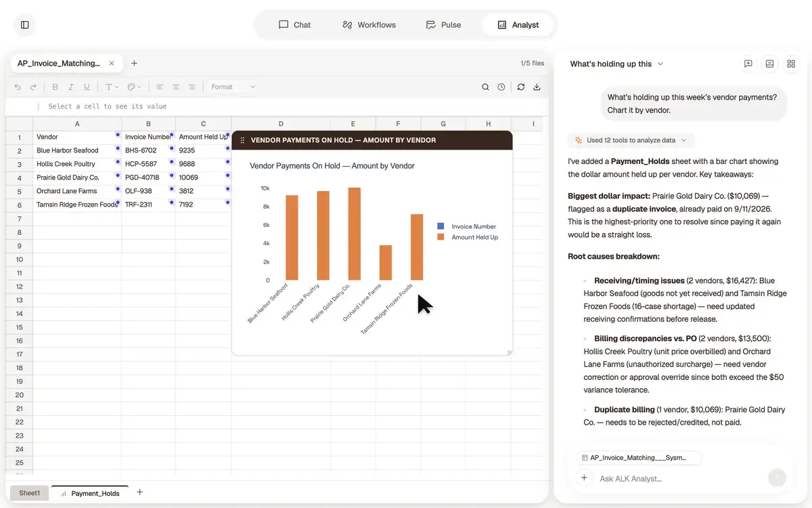The image size is (812, 508).
Task: Switch to the Workflows tab
Action: click(x=369, y=25)
